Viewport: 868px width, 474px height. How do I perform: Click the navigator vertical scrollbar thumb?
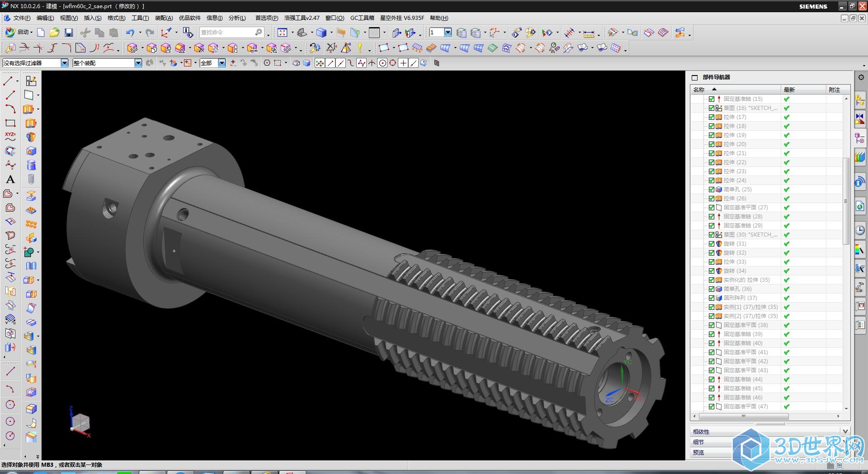pyautogui.click(x=846, y=201)
